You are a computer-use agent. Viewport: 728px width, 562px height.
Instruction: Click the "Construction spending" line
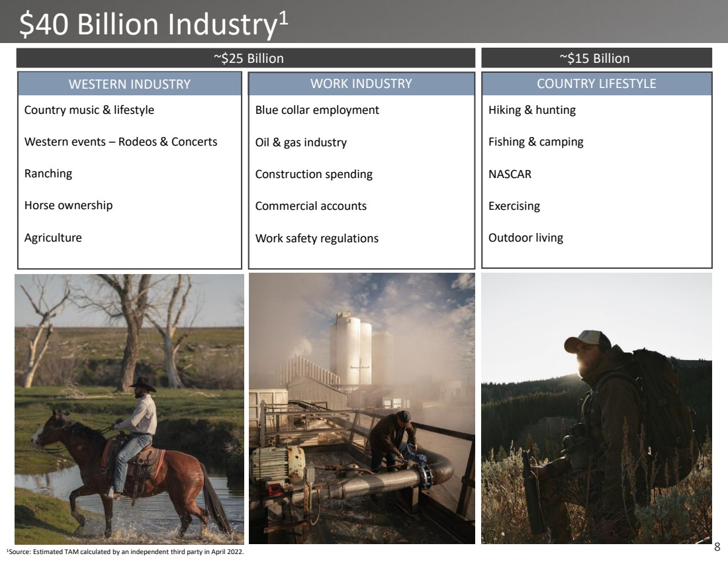point(314,174)
